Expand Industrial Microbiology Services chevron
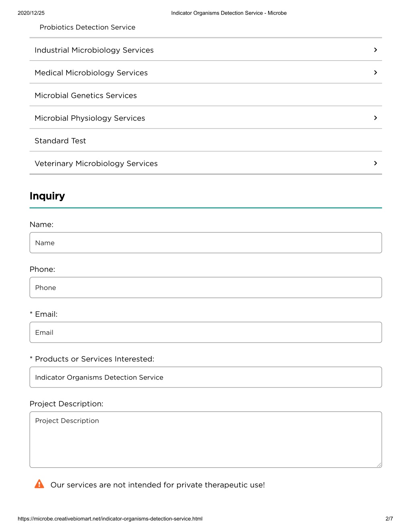This screenshot has width=411, height=532. pos(375,50)
